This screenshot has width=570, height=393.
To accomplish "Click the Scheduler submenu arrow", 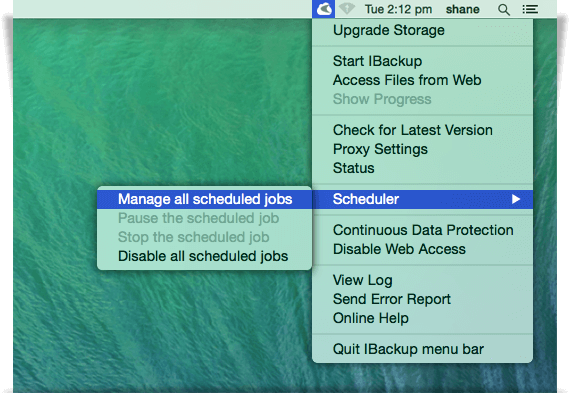I will tap(515, 199).
